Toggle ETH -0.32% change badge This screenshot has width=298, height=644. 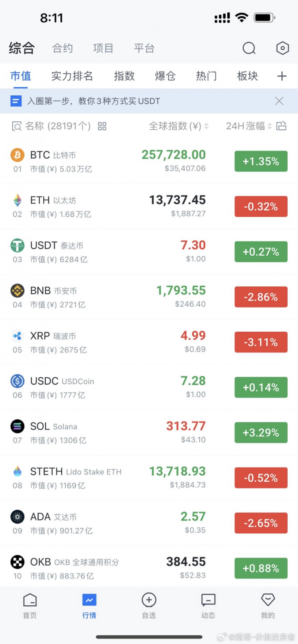[x=261, y=206]
